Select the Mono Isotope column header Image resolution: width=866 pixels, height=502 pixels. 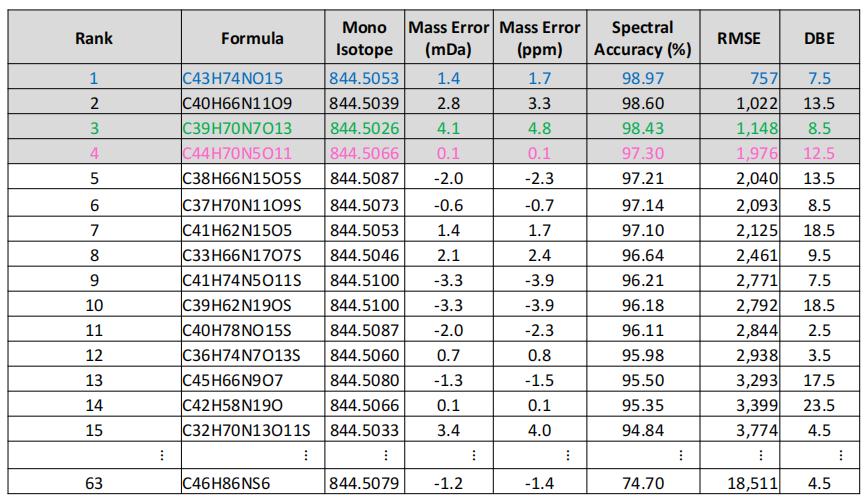click(x=364, y=39)
